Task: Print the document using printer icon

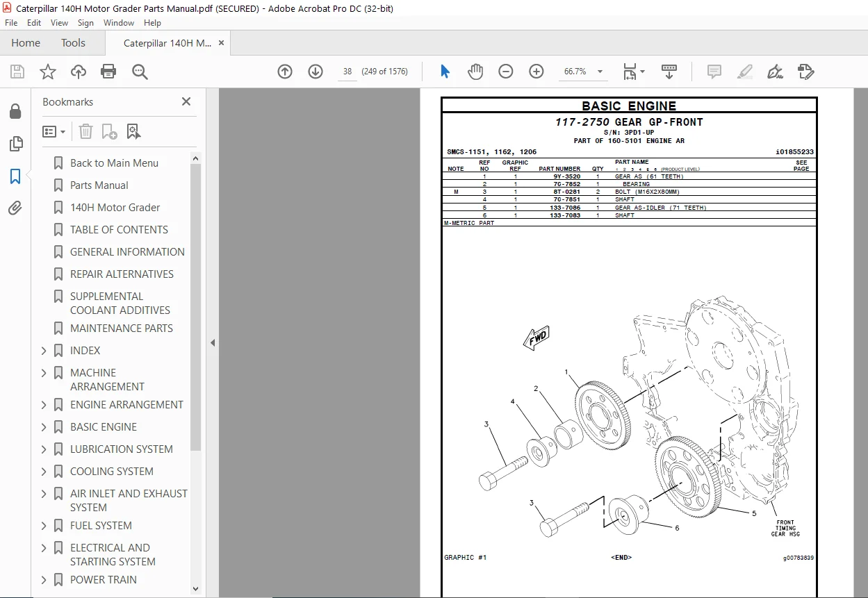Action: [x=108, y=72]
